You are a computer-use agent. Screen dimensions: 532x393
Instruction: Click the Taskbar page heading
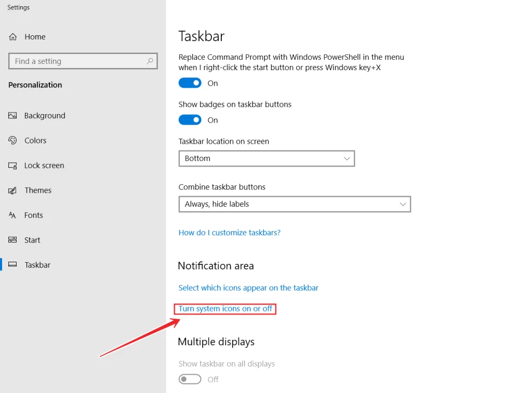[202, 36]
